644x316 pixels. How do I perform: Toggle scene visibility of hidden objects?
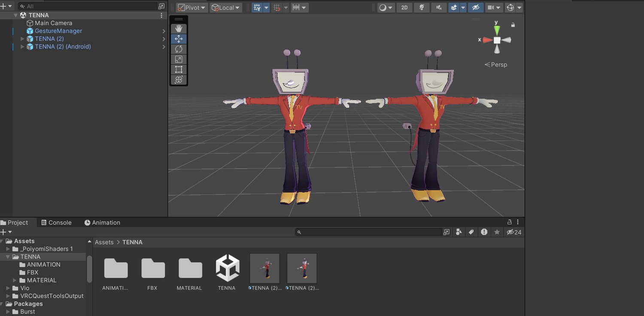point(475,8)
